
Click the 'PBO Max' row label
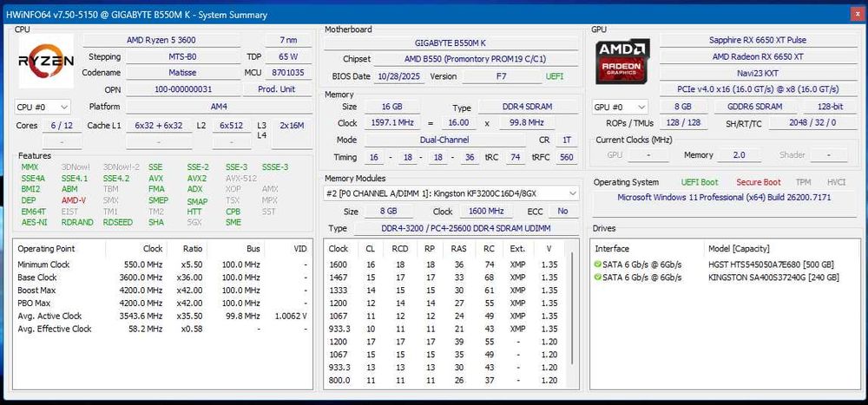[34, 304]
